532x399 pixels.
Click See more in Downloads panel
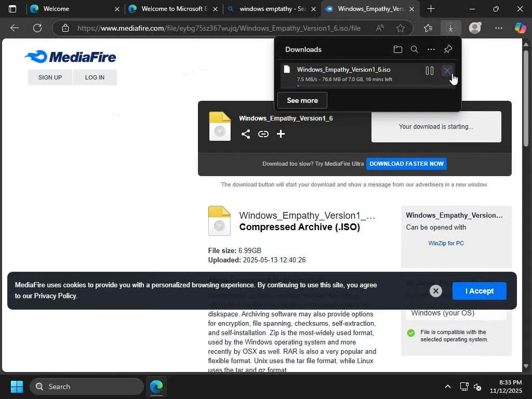pyautogui.click(x=302, y=100)
